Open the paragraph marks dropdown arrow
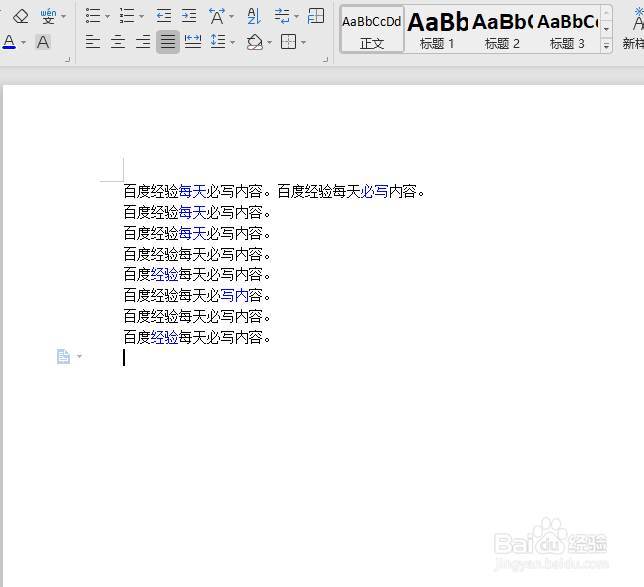Viewport: 644px width, 587px height. tap(297, 17)
